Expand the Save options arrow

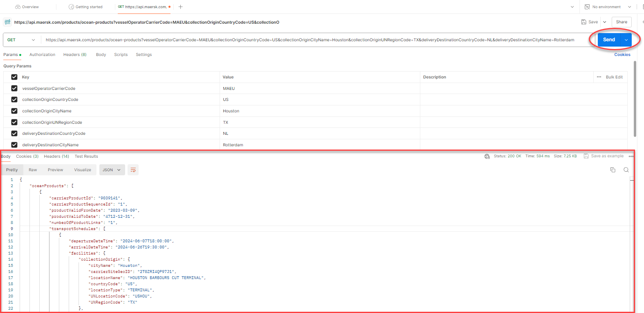click(x=604, y=22)
